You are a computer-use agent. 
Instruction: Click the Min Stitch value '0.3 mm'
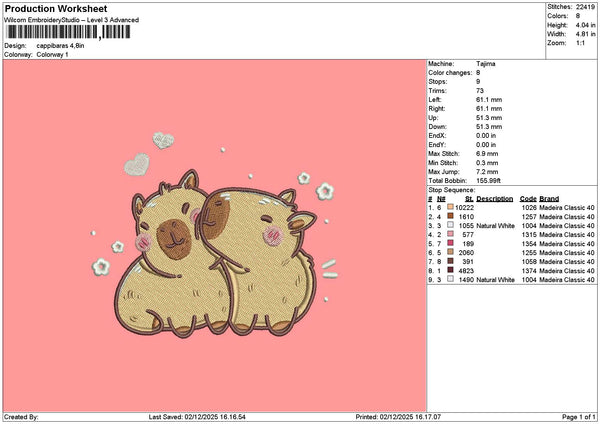click(487, 163)
